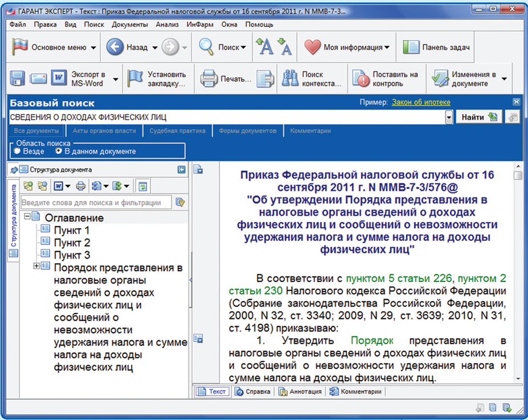Click Поставить на контроль icon
The image size is (528, 420).
[361, 79]
